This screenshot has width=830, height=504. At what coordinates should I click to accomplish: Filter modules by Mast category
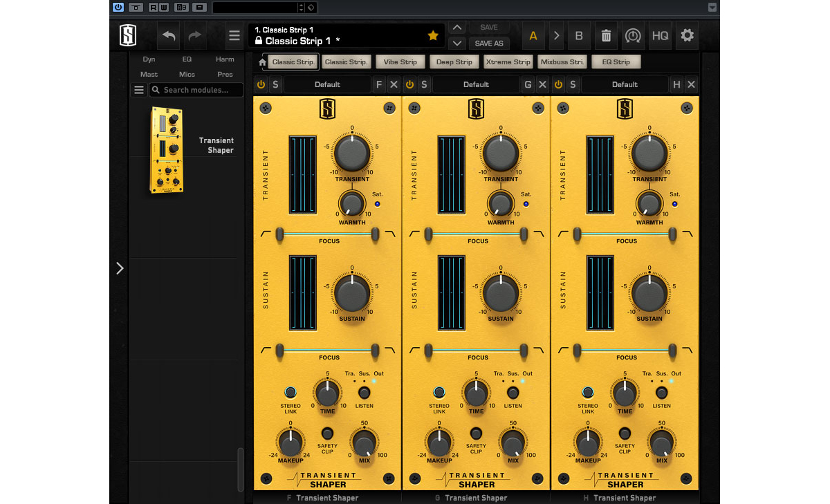(149, 74)
